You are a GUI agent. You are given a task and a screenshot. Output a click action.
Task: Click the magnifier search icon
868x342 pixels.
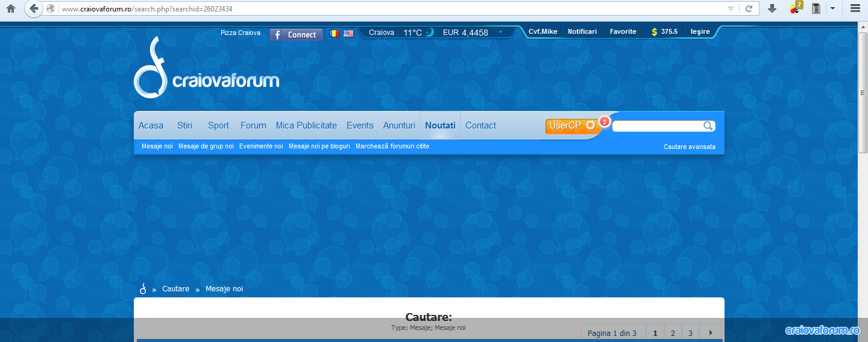click(708, 126)
